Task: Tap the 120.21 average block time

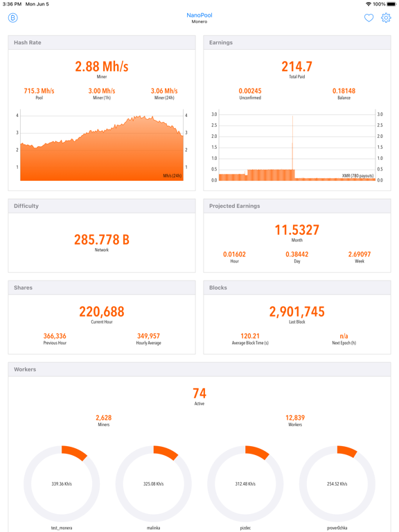Action: [x=250, y=336]
